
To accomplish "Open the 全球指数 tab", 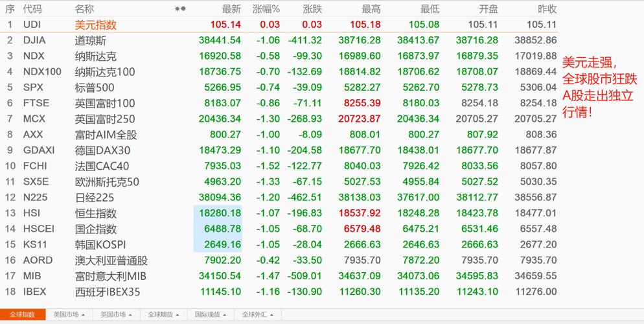I will [x=23, y=315].
